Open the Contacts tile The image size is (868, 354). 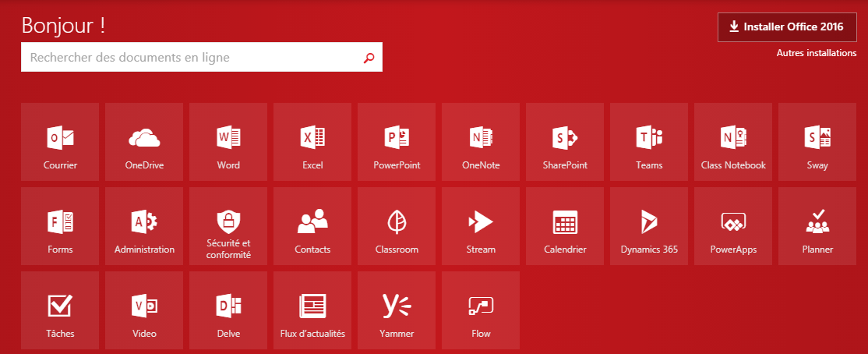click(312, 226)
